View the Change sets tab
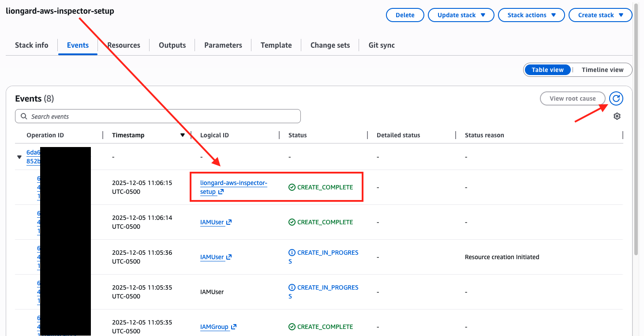Image resolution: width=644 pixels, height=336 pixels. click(330, 45)
